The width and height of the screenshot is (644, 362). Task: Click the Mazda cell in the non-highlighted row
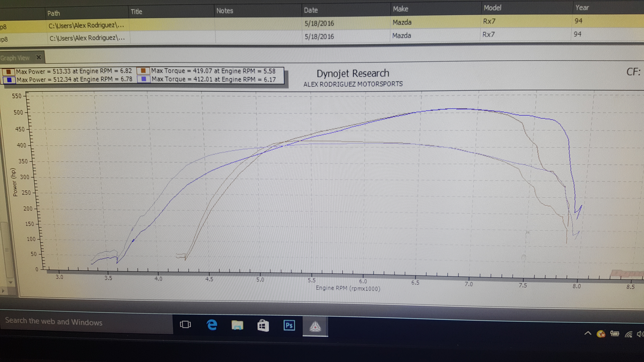click(x=402, y=35)
